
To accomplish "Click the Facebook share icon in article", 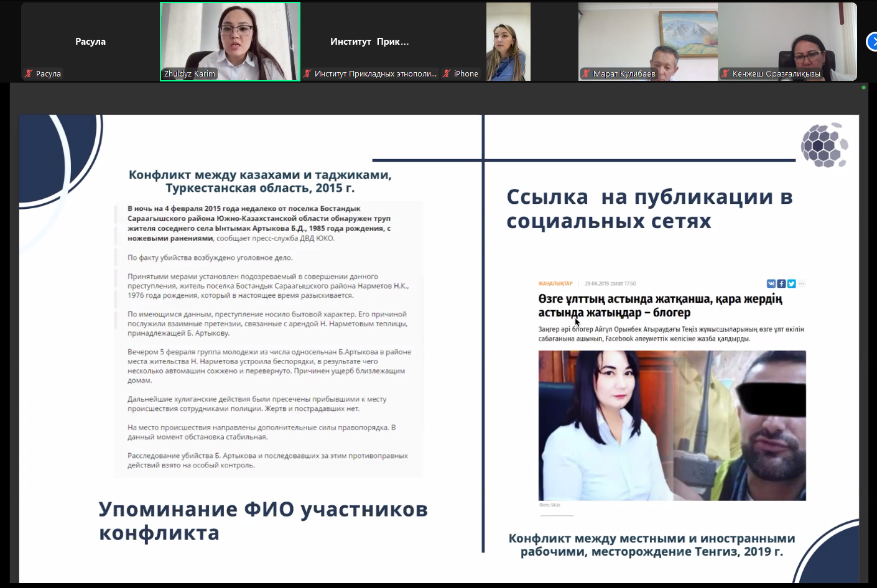I will pos(781,283).
